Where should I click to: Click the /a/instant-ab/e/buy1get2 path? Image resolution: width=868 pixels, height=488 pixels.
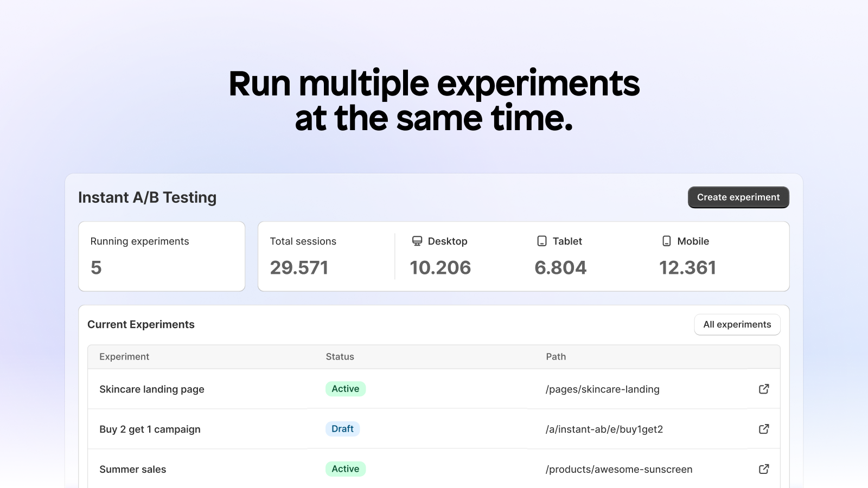pos(604,429)
